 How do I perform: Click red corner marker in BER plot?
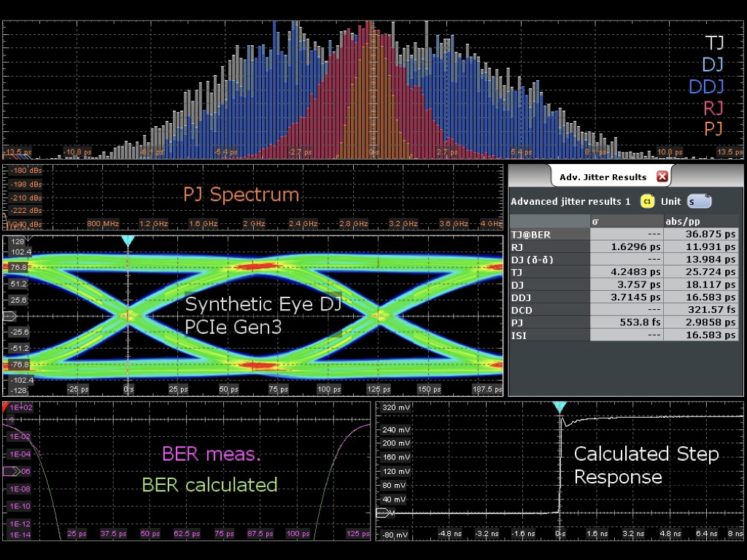click(x=7, y=405)
